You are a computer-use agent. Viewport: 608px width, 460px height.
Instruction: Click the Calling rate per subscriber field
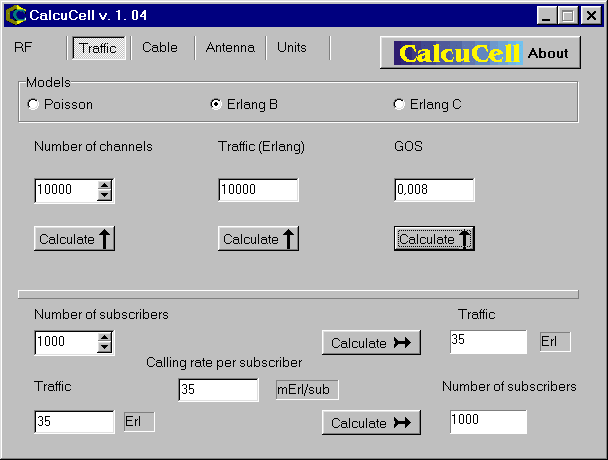pos(218,390)
